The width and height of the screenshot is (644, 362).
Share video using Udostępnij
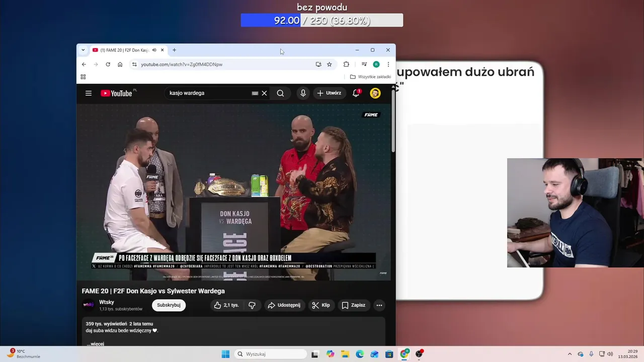(x=284, y=305)
